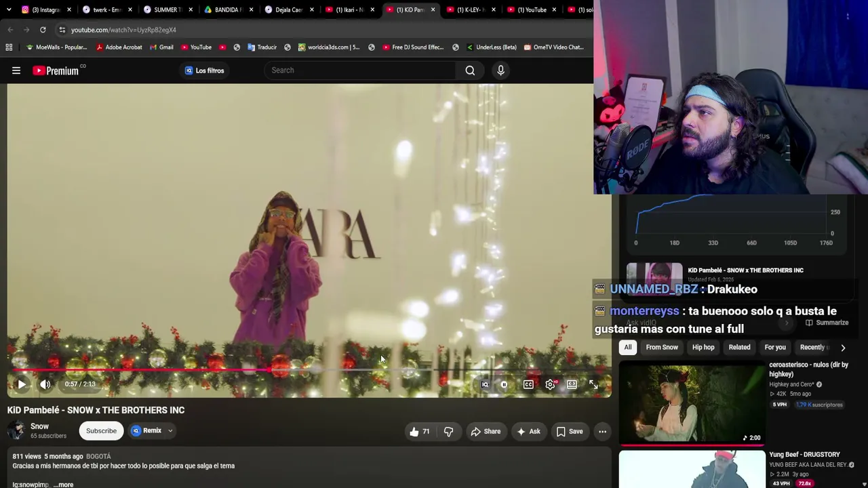Switch to theater mode
Viewport: 868px width, 488px height.
pyautogui.click(x=572, y=384)
